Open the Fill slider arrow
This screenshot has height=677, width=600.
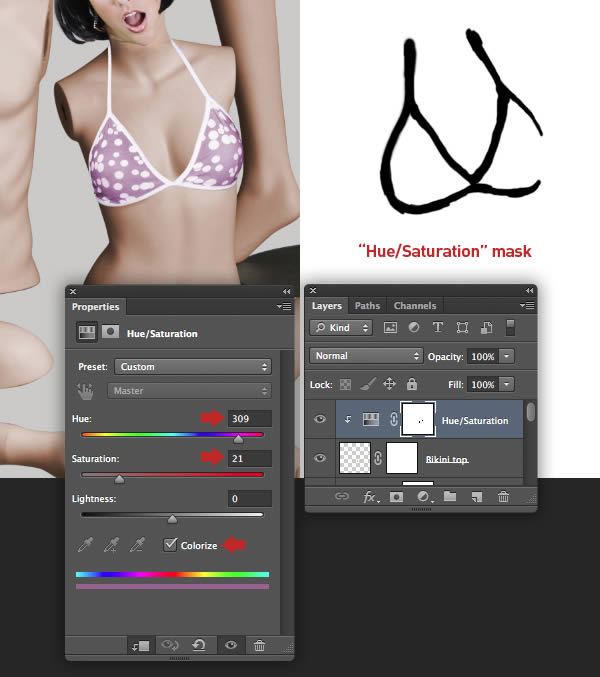(x=507, y=384)
